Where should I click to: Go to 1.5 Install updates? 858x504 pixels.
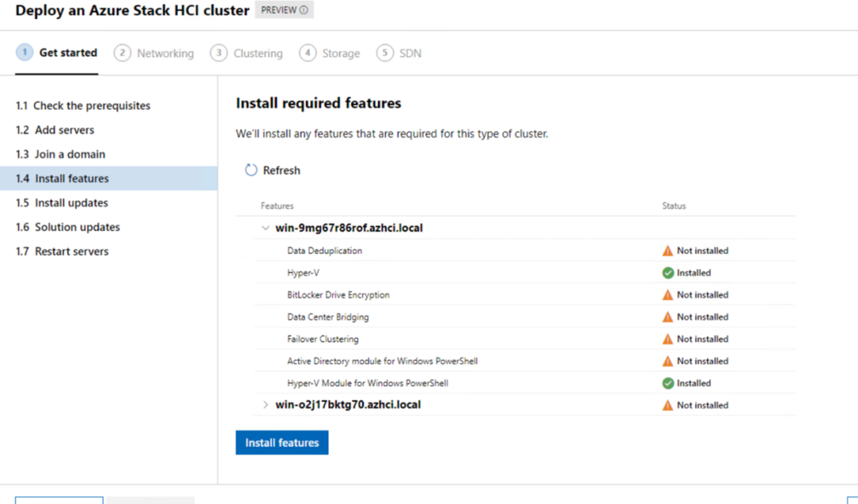pyautogui.click(x=62, y=203)
